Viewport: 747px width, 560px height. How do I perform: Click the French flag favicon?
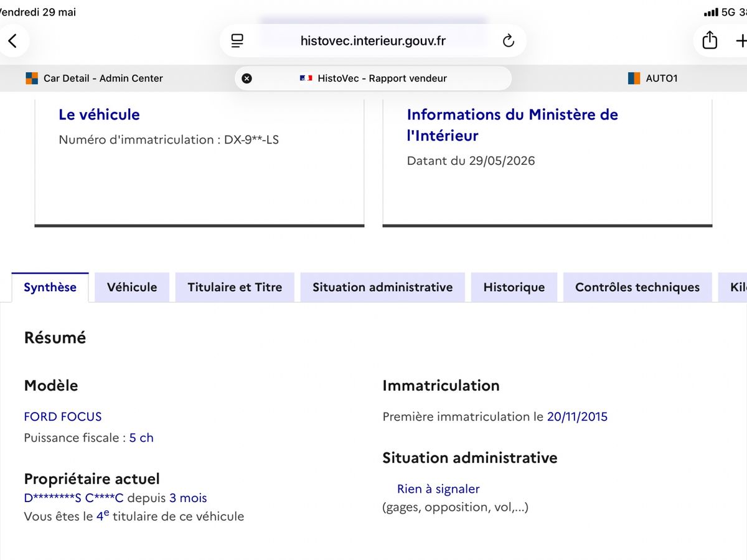pyautogui.click(x=306, y=78)
